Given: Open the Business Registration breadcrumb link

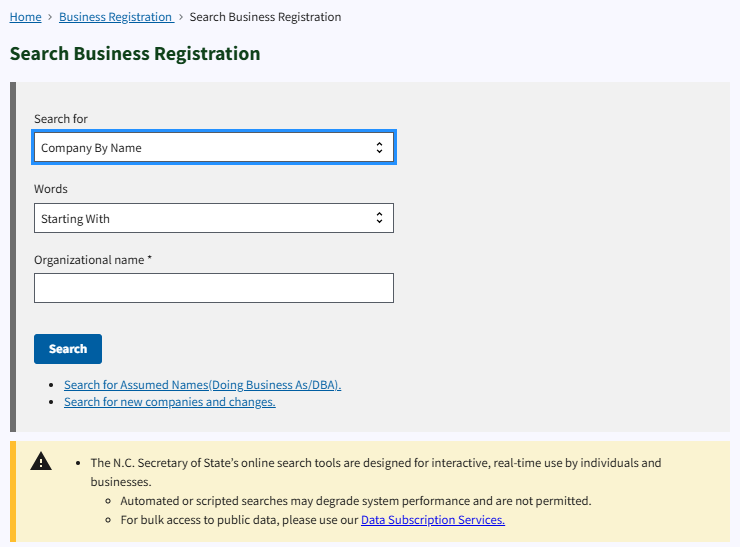Looking at the screenshot, I should point(115,17).
